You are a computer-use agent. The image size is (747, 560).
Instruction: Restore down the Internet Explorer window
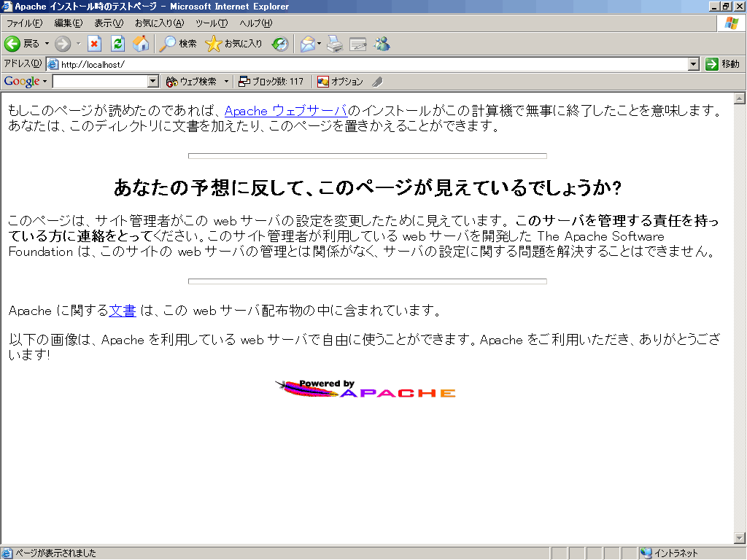726,7
